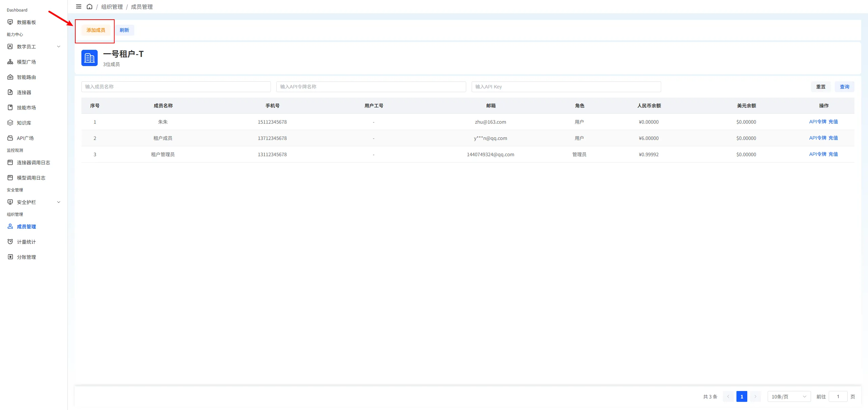This screenshot has width=868, height=410.
Task: Open API令牌 for 租户管理员
Action: pyautogui.click(x=818, y=154)
